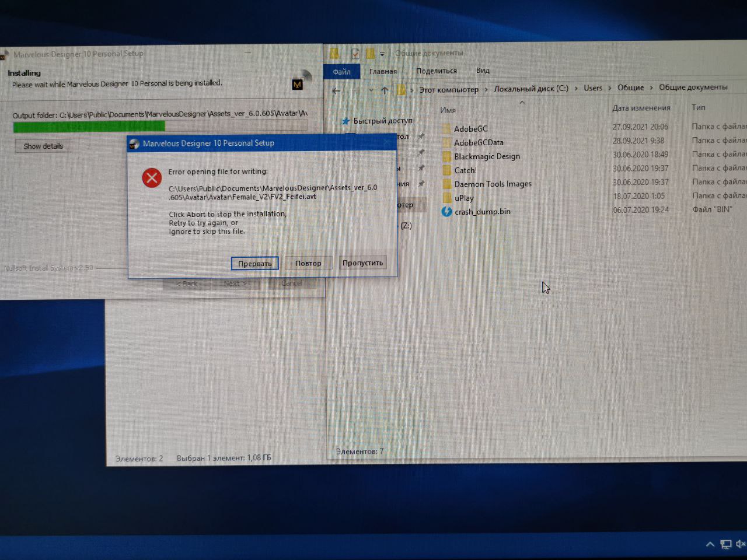The height and width of the screenshot is (560, 747).
Task: Click the folder icon next to uPlay
Action: (446, 198)
